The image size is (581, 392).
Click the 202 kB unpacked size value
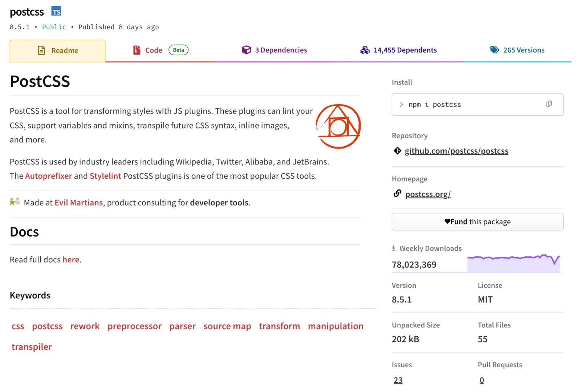point(405,339)
